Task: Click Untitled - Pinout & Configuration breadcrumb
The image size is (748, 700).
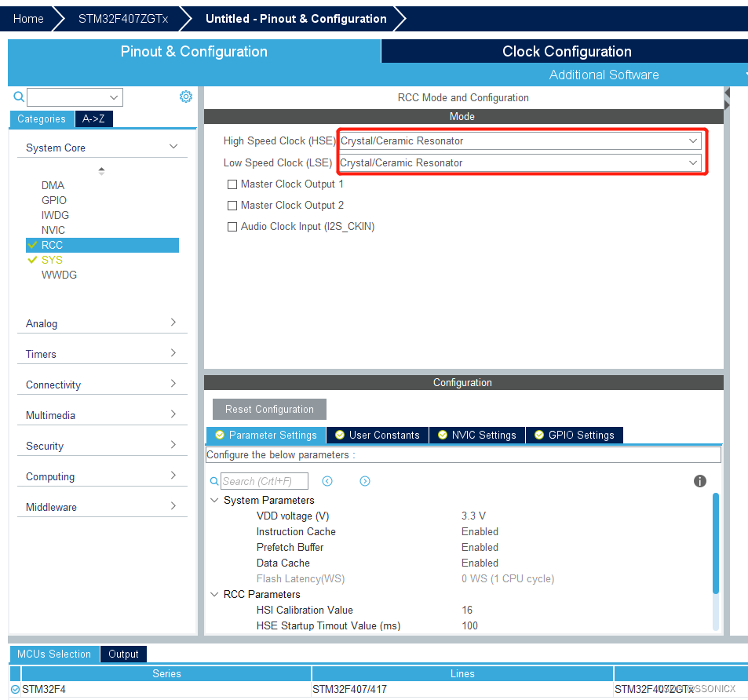Action: coord(296,19)
